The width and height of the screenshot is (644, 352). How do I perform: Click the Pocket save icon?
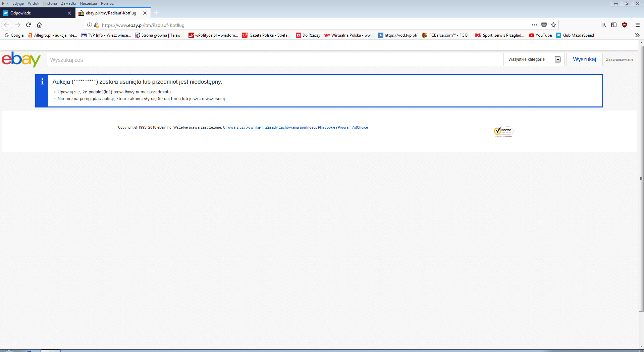(544, 25)
